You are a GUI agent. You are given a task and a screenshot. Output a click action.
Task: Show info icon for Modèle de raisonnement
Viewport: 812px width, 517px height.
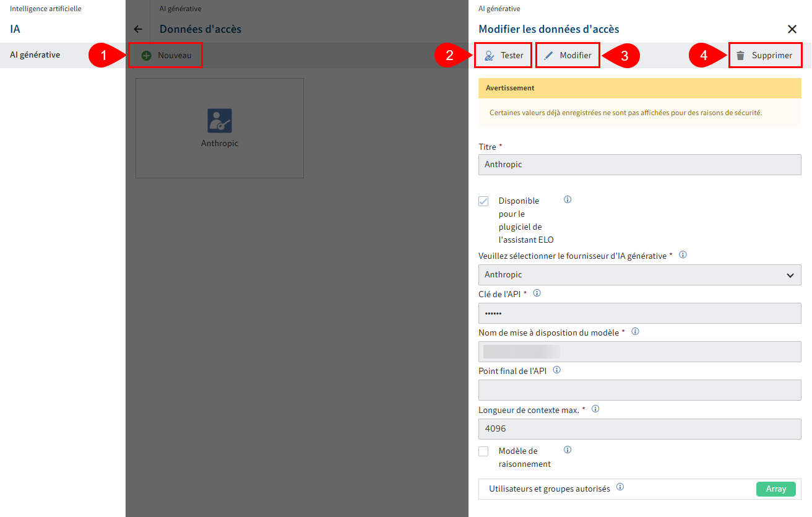[568, 450]
